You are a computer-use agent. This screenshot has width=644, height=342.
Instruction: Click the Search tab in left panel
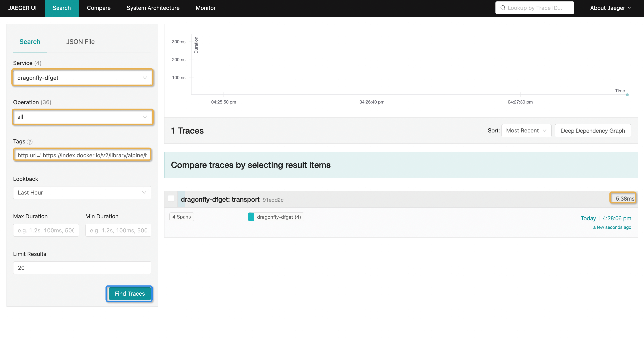tap(30, 41)
